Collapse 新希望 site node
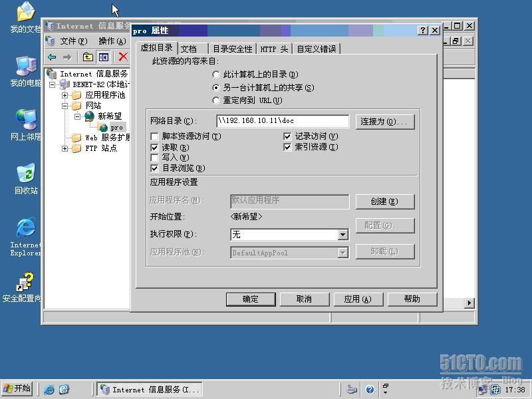Image resolution: width=532 pixels, height=399 pixels. tap(78, 116)
